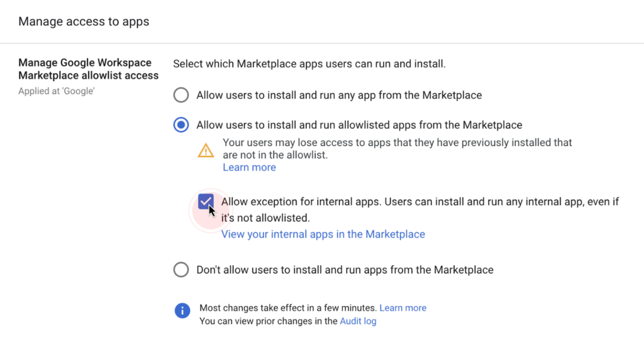Click the 'Most changes take effect in a few minutes' text
The height and width of the screenshot is (347, 644).
pos(288,308)
